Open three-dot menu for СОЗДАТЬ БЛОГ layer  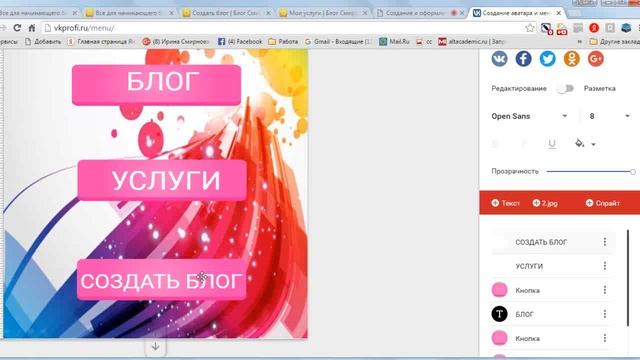pos(604,242)
